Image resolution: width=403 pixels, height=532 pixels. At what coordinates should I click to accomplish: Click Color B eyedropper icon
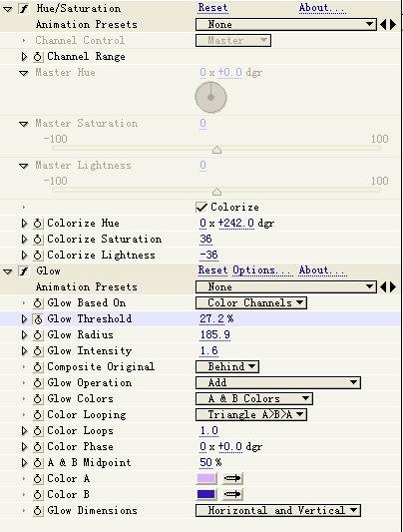[232, 494]
